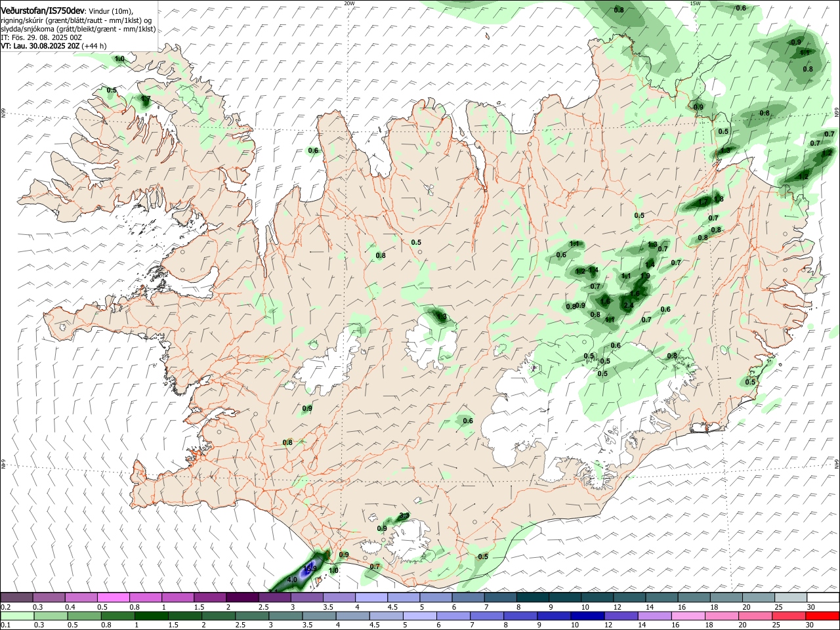Image resolution: width=840 pixels, height=630 pixels.
Task: Click the 30 label beneath the white swatch
Action: click(x=811, y=607)
